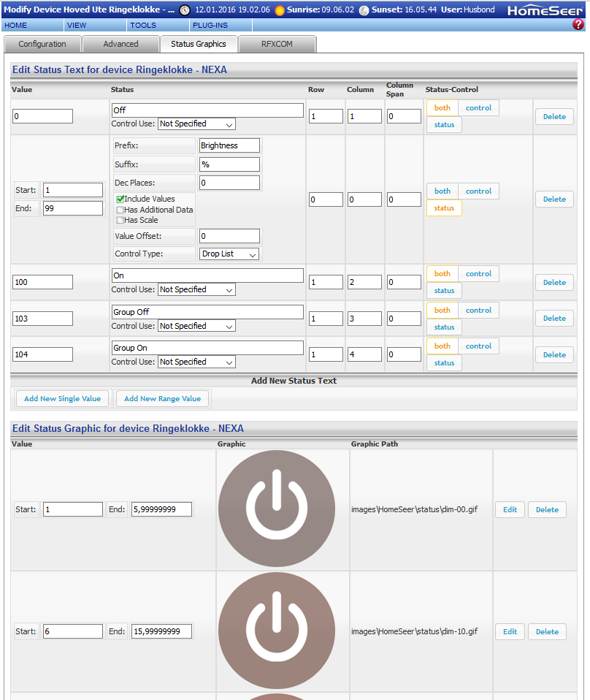Open the PLUG-INS menu
The width and height of the screenshot is (590, 700).
point(221,25)
